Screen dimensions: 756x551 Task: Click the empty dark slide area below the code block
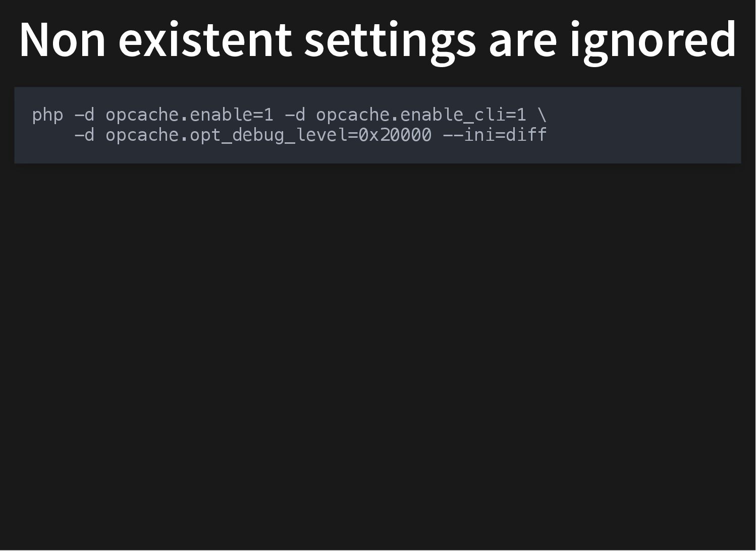[377, 353]
